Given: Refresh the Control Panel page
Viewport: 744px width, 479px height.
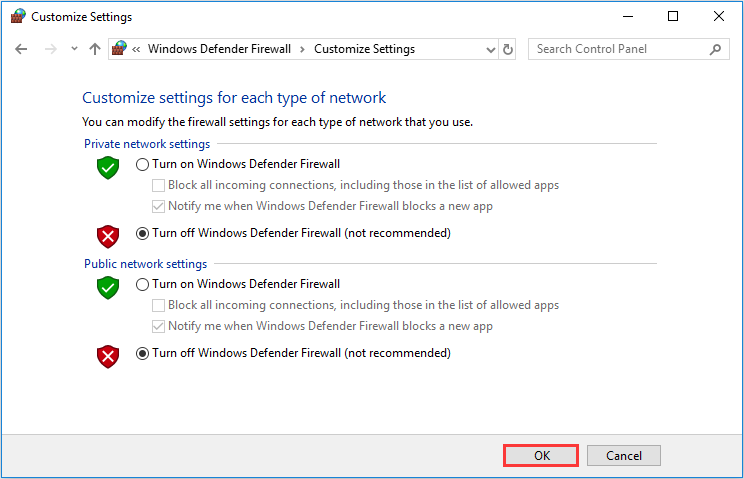Looking at the screenshot, I should (508, 49).
